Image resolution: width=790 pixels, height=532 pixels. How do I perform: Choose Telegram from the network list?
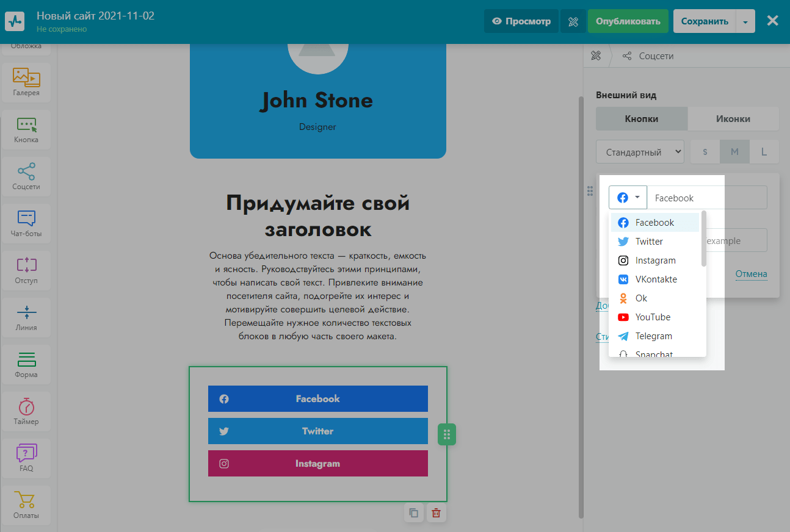(653, 336)
